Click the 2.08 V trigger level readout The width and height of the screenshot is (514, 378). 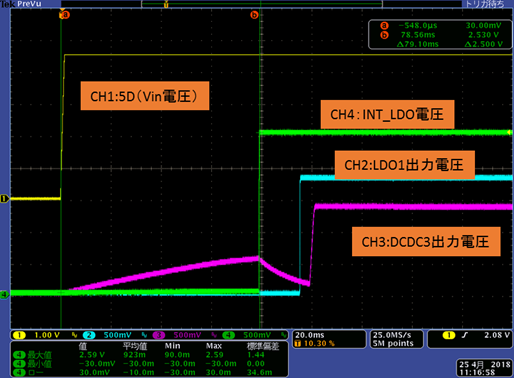[x=497, y=335]
